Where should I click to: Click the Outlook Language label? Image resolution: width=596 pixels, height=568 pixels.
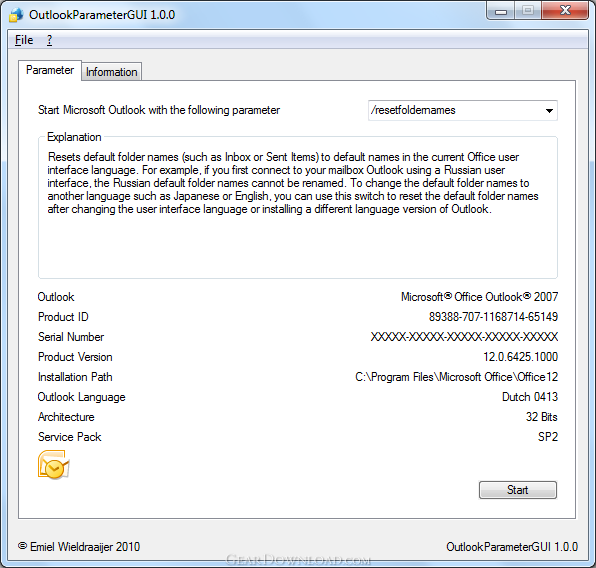point(81,397)
